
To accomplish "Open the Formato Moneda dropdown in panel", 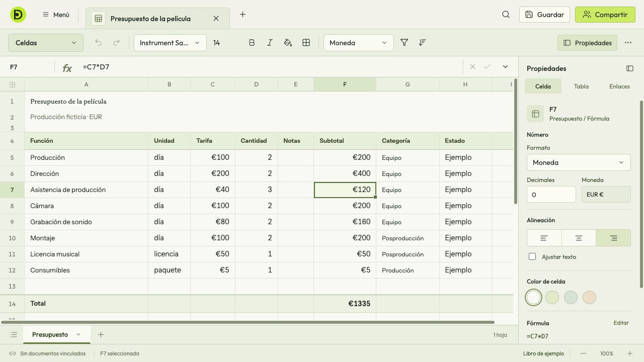I will [x=579, y=162].
